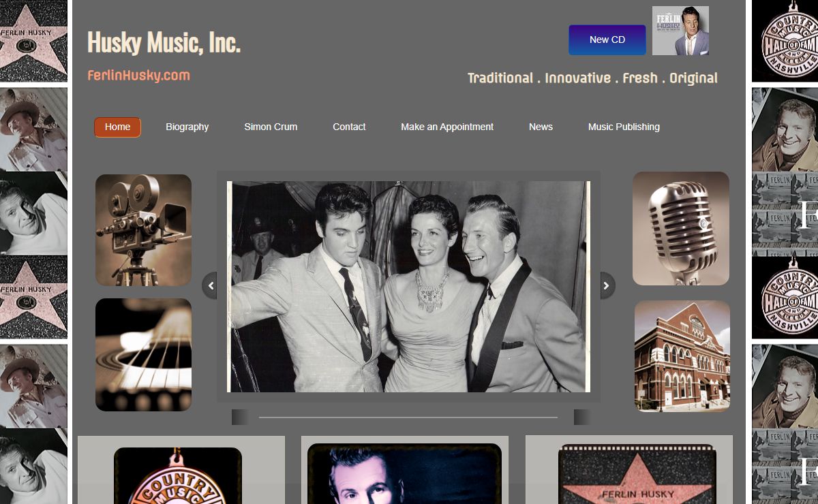Click the FerlinHusky.com link

click(x=138, y=76)
